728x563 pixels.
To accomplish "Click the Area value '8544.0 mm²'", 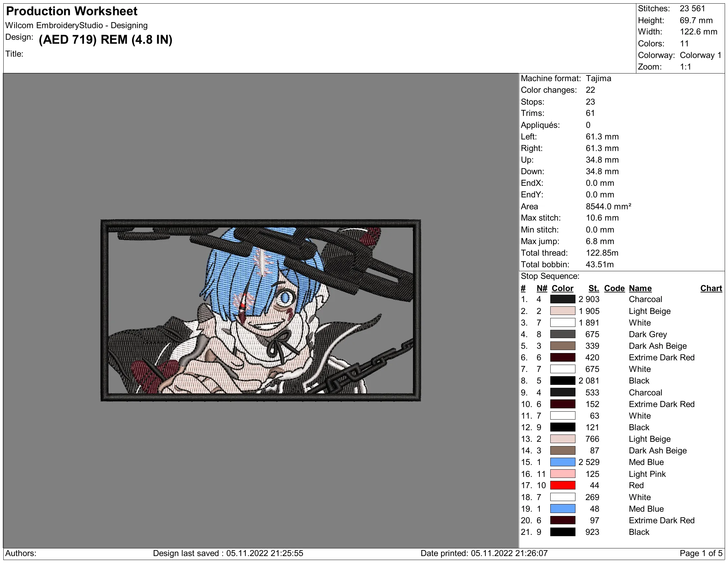I will tap(608, 206).
